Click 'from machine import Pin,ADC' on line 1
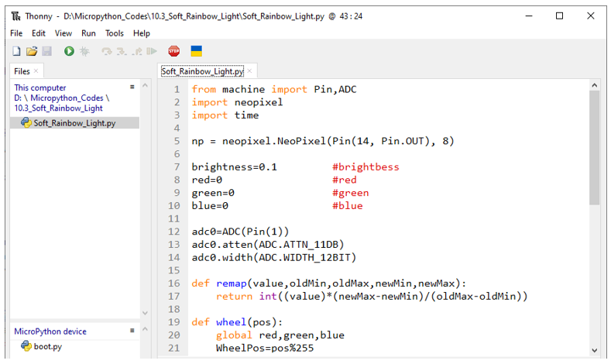 point(274,90)
